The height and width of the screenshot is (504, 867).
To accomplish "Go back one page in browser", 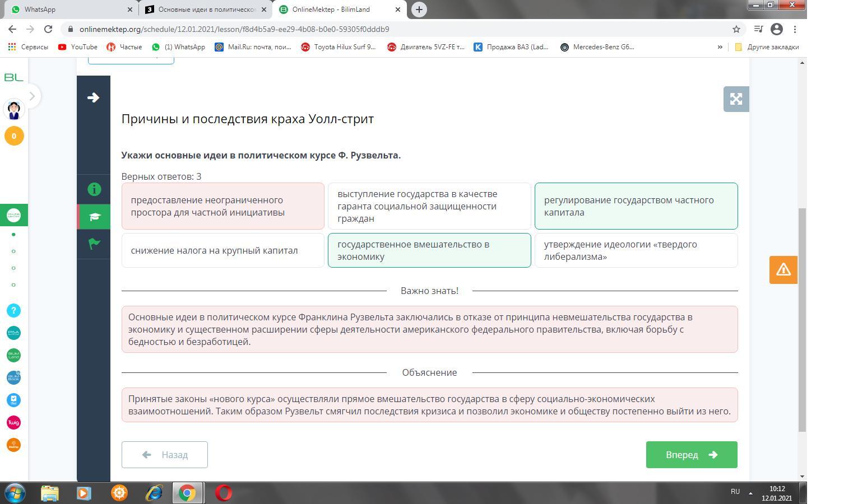I will point(12,29).
